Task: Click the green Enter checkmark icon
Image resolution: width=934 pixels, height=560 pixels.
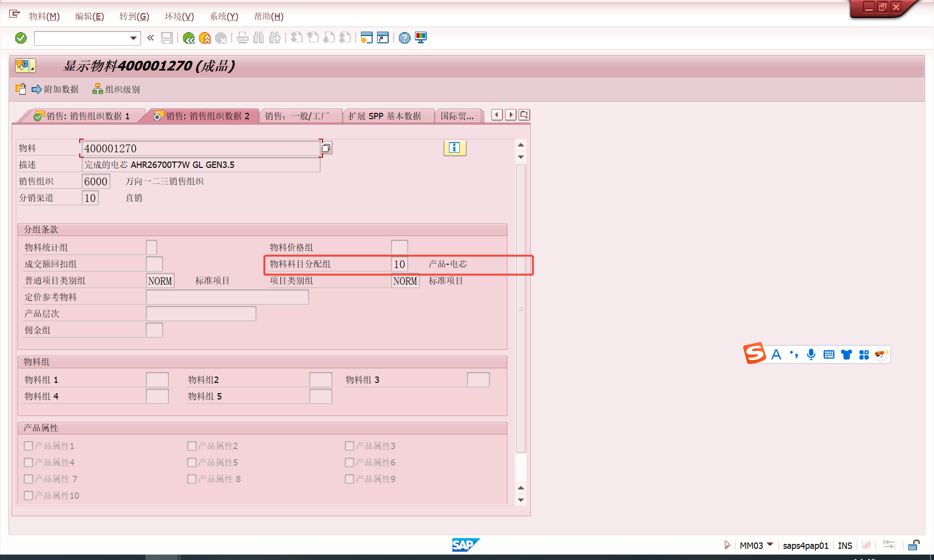Action: (x=21, y=38)
